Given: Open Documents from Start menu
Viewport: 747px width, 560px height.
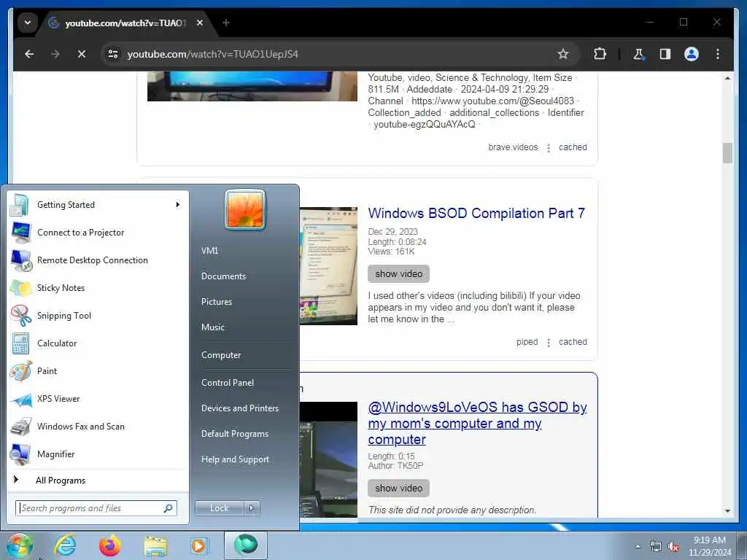Looking at the screenshot, I should pos(223,276).
